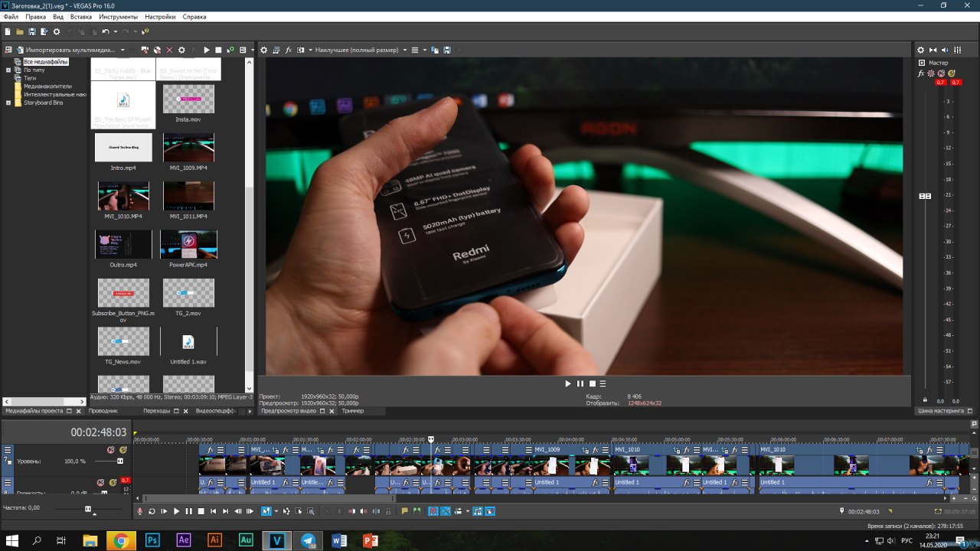Solo the video track
The height and width of the screenshot is (551, 980).
tap(122, 450)
